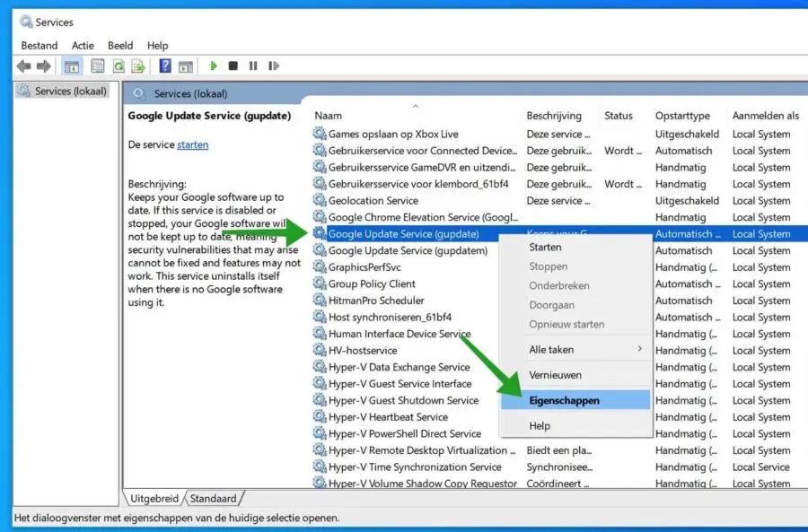
Task: Click gear icon beside Hyper-V Heartbeat Service
Action: pyautogui.click(x=320, y=416)
